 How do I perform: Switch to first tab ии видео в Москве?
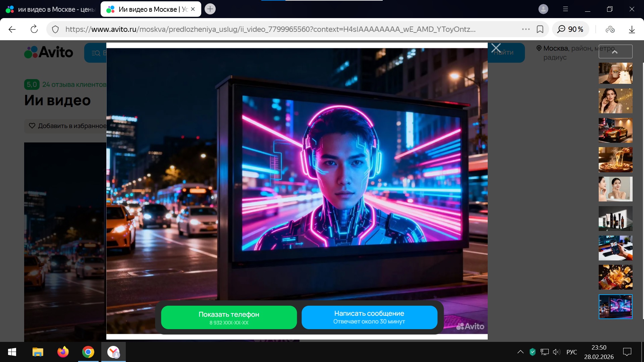pos(50,9)
